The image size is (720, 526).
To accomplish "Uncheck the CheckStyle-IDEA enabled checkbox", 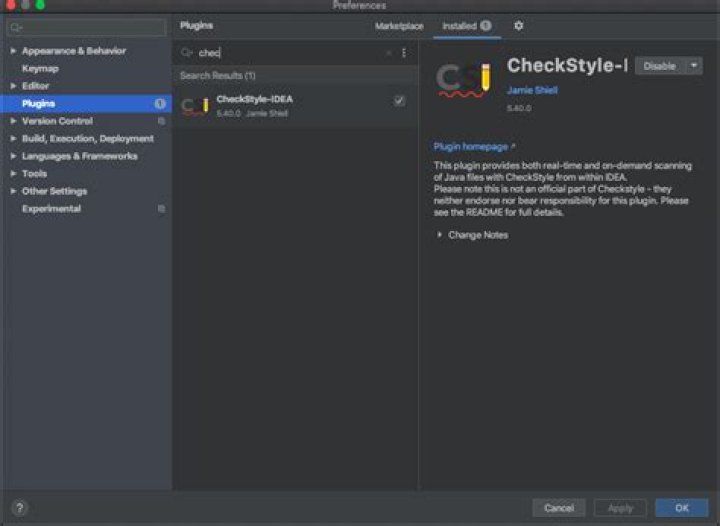I will click(399, 101).
